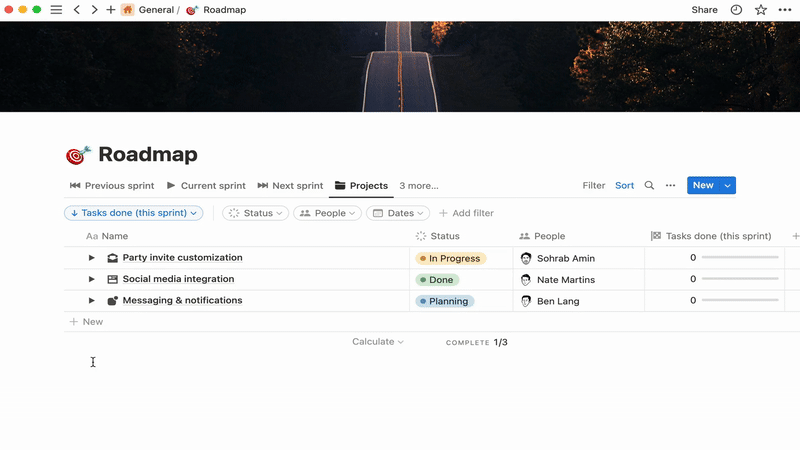Screen dimensions: 800x450
Task: Switch to Previous sprint tab
Action: click(x=112, y=186)
